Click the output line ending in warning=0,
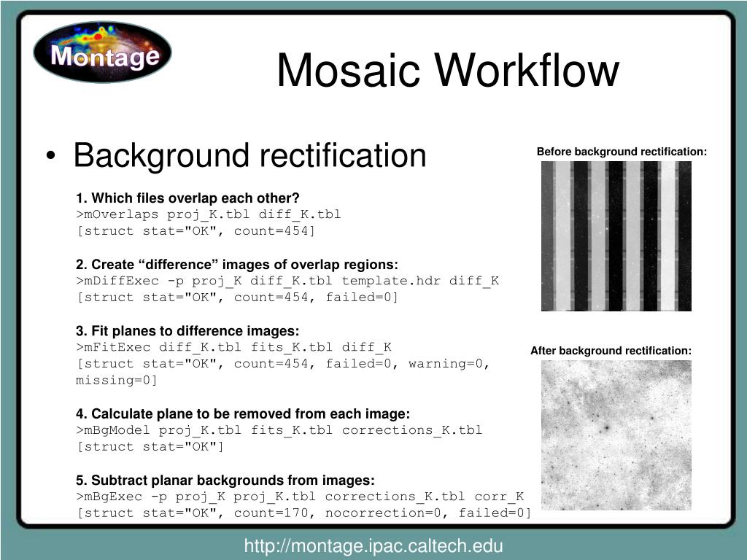This screenshot has height=560, width=747. click(283, 364)
